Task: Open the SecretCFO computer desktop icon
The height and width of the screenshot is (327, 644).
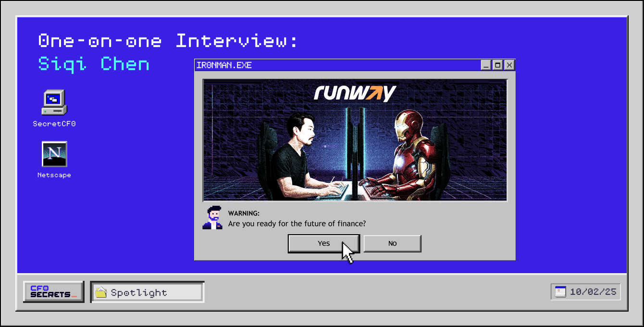Action: pyautogui.click(x=54, y=102)
